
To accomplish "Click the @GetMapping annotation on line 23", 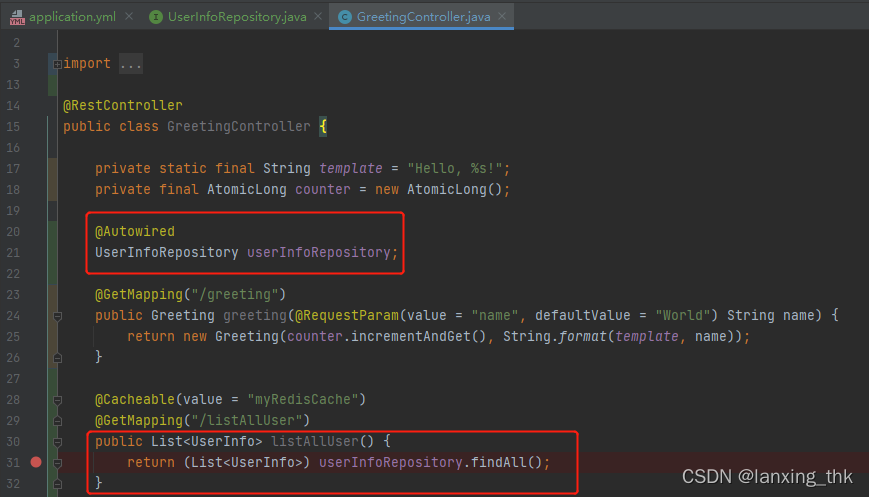I will 139,295.
